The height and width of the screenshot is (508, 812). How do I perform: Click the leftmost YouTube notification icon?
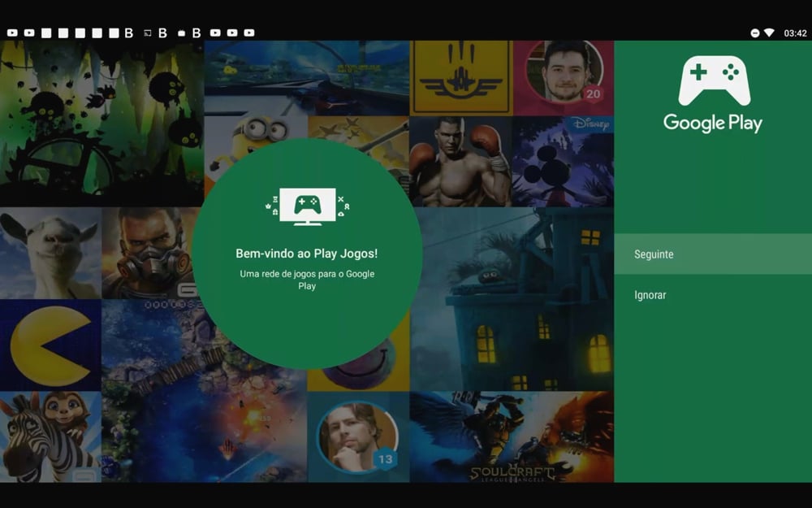[12, 33]
